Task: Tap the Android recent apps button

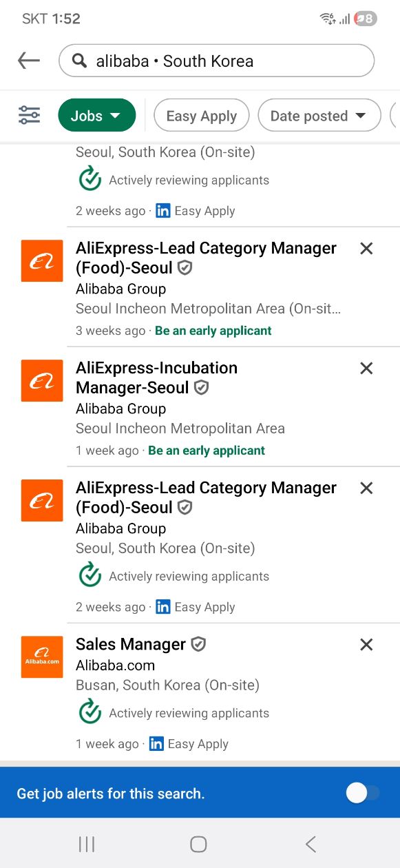Action: 85,843
